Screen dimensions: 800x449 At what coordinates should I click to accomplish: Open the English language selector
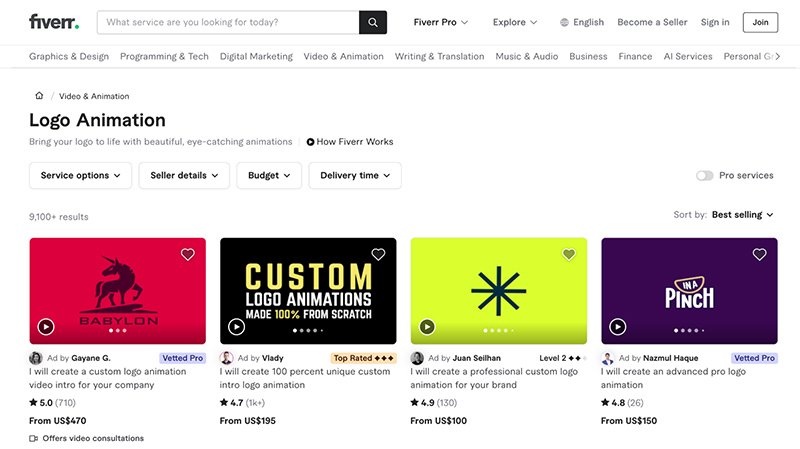(582, 22)
